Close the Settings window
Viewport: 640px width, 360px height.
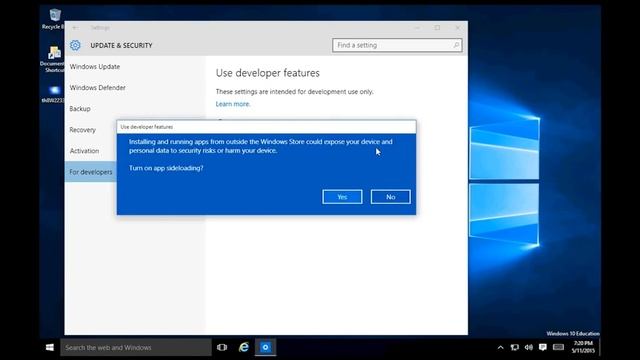click(458, 28)
